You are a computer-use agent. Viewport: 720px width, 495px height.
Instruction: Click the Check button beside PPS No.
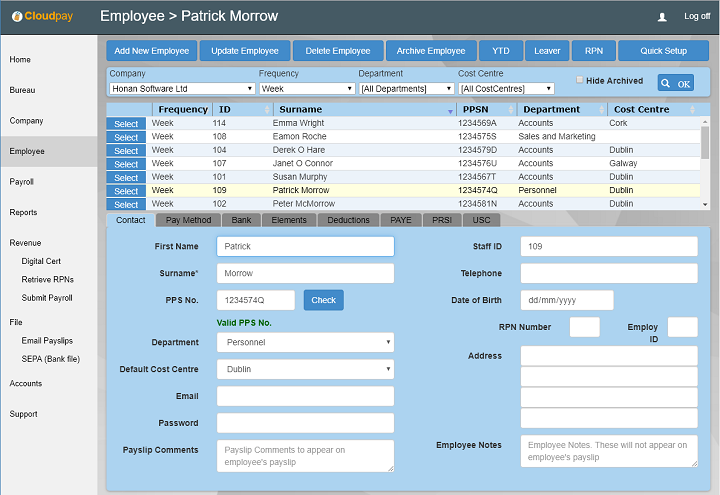click(x=323, y=300)
